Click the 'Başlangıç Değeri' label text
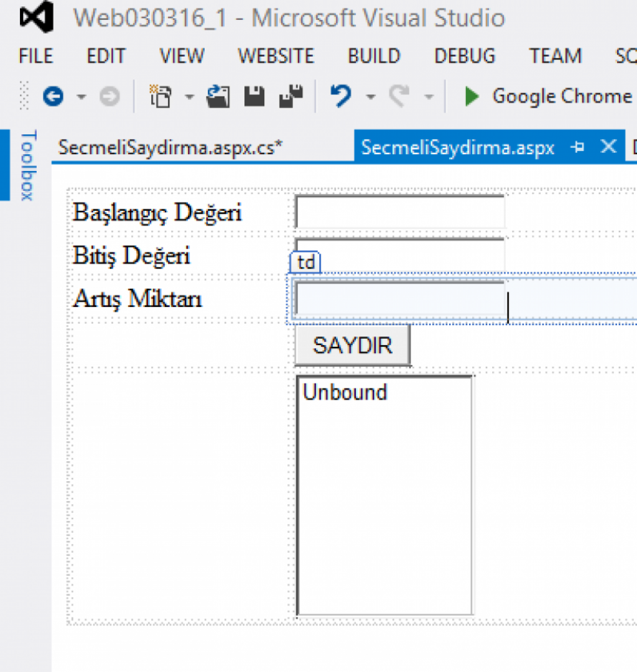This screenshot has height=672, width=637. [x=157, y=213]
